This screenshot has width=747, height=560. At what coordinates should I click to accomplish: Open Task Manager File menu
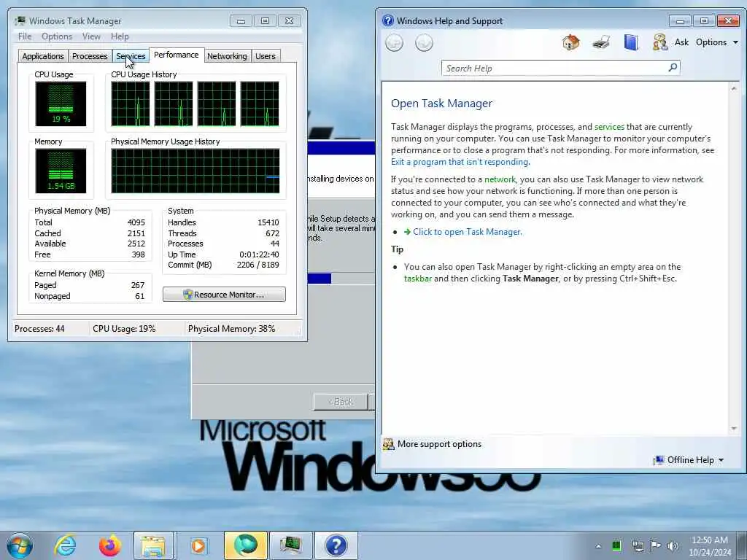point(25,36)
